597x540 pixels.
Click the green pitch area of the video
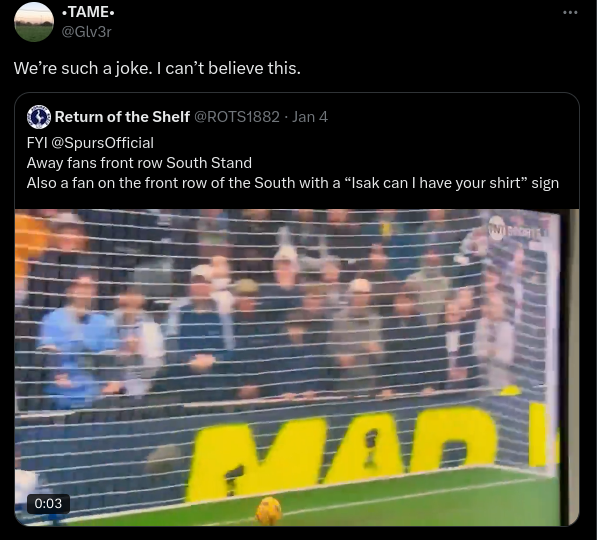[381, 503]
